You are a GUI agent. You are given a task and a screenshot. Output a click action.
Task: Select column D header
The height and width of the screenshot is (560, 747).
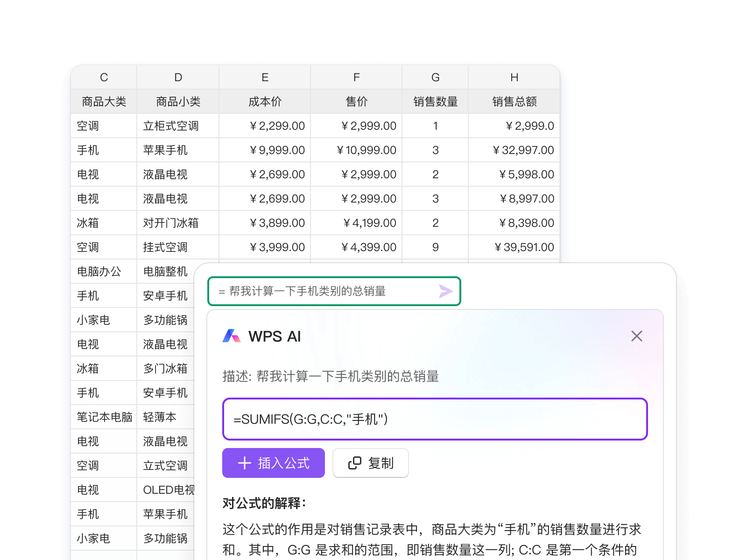tap(178, 77)
